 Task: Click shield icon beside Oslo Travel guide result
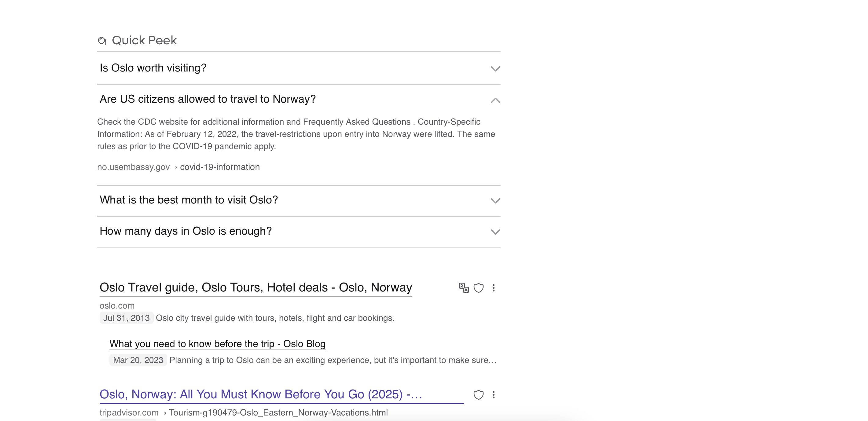(x=479, y=288)
